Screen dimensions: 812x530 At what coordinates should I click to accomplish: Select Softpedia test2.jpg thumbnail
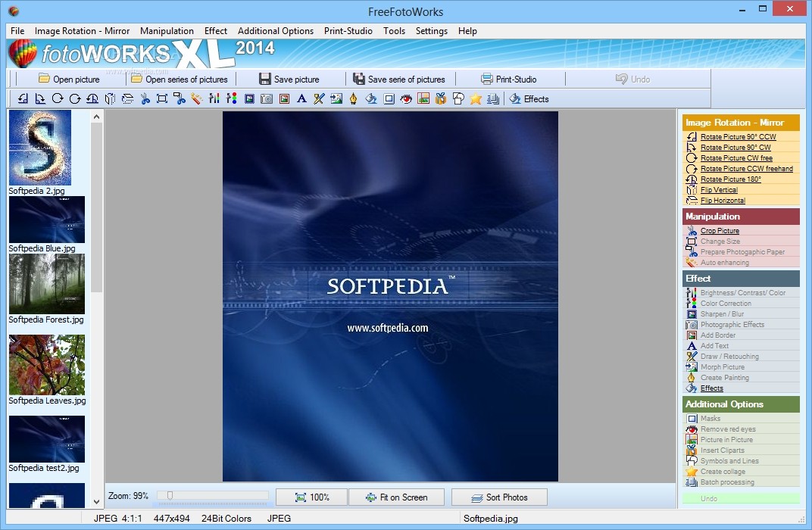pyautogui.click(x=47, y=439)
